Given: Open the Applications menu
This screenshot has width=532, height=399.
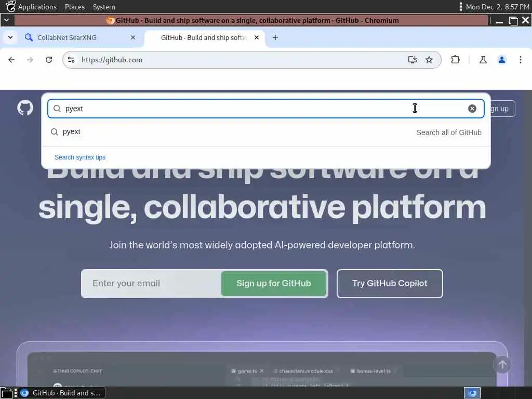Looking at the screenshot, I should point(37,7).
